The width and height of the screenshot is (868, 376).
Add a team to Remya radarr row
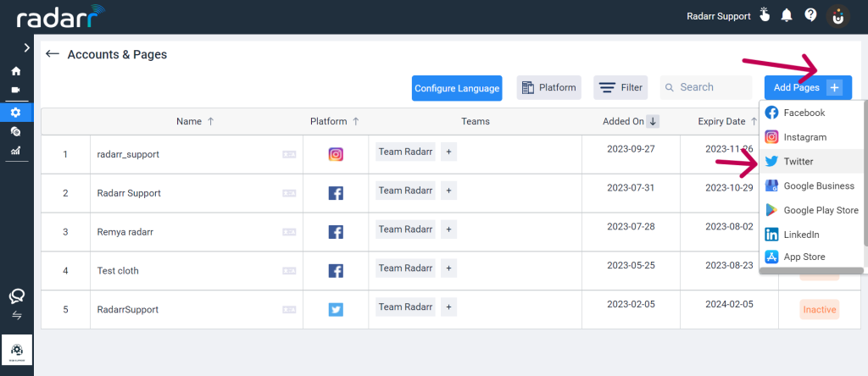click(x=448, y=229)
